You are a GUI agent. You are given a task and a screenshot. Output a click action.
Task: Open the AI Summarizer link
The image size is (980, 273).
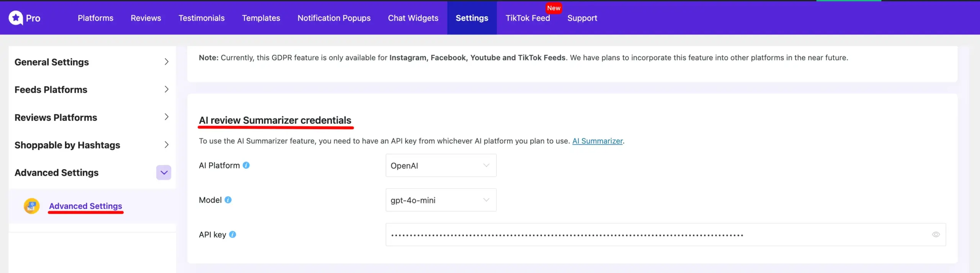click(x=597, y=141)
